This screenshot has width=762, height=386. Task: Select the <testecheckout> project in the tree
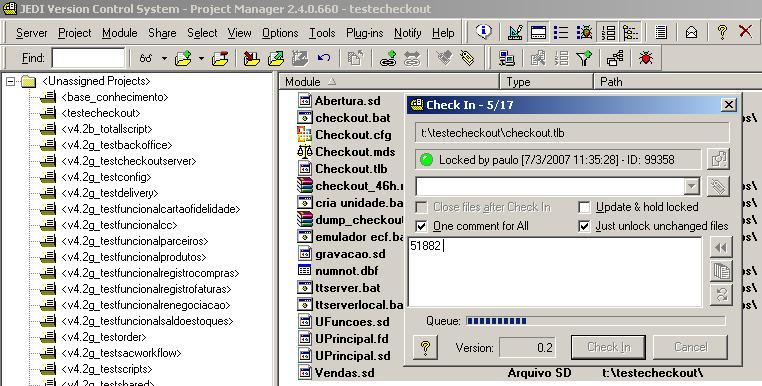pyautogui.click(x=101, y=113)
